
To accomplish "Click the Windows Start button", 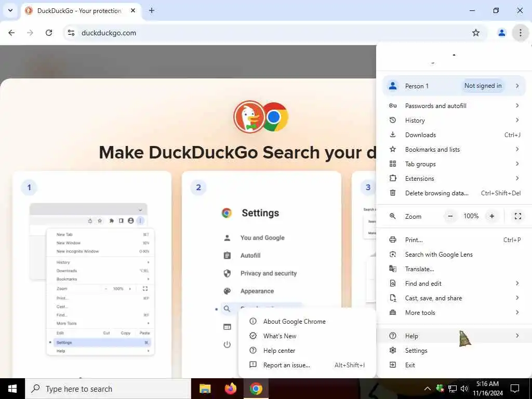I will click(12, 389).
